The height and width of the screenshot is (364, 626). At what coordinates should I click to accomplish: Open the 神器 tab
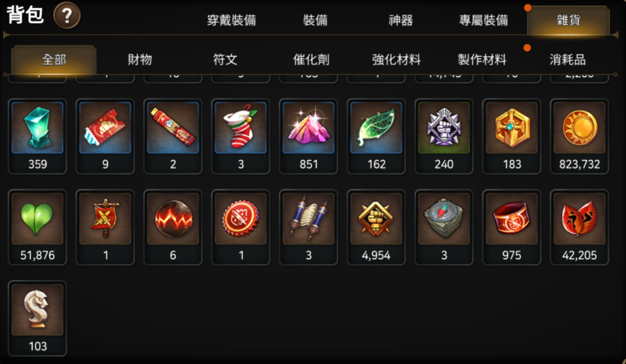[401, 21]
